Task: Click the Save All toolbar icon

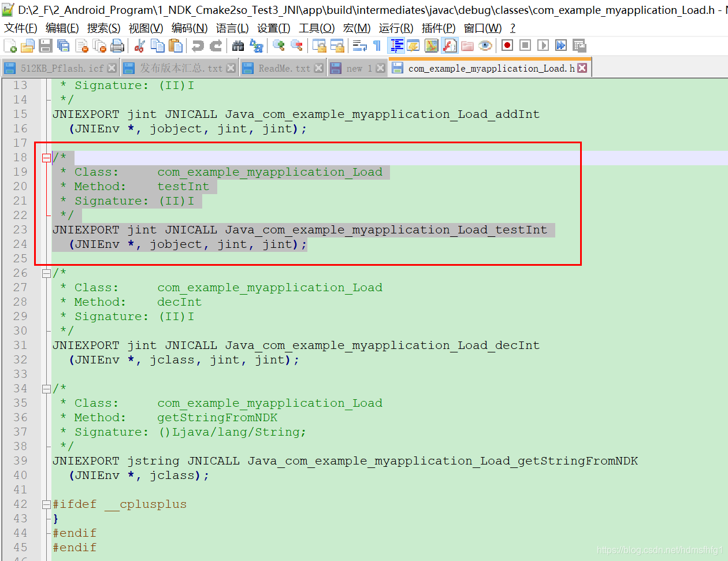Action: tap(64, 46)
